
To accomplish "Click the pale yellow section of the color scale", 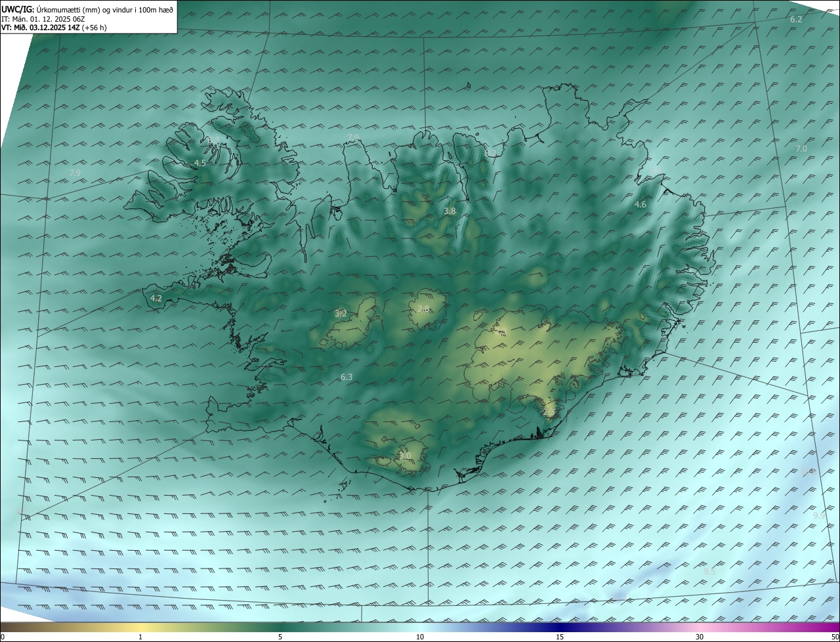I will click(x=141, y=628).
